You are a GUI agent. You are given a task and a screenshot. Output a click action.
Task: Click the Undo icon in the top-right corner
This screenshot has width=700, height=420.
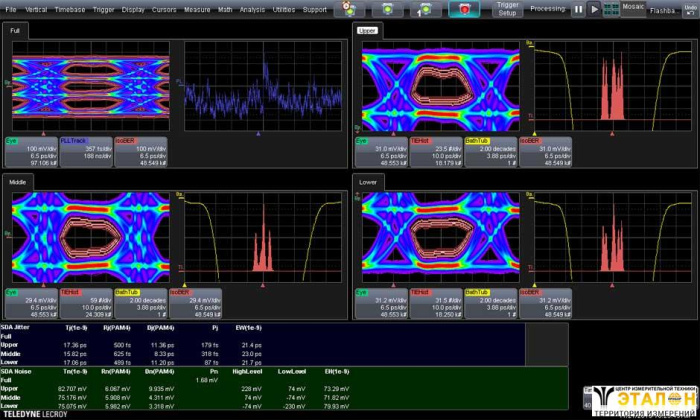[x=689, y=9]
